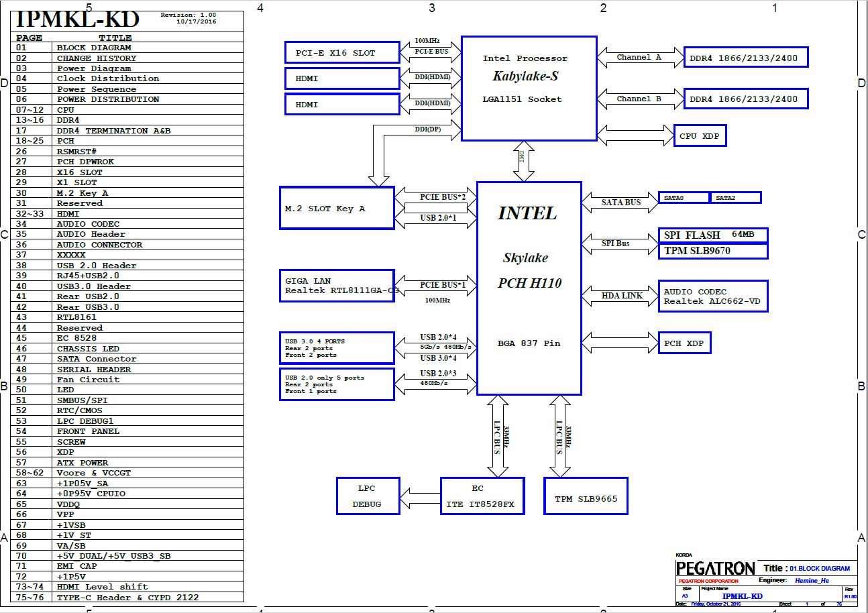Click the Skylake PCH H110 block
Viewport: 868px width, 613px height.
coord(529,288)
